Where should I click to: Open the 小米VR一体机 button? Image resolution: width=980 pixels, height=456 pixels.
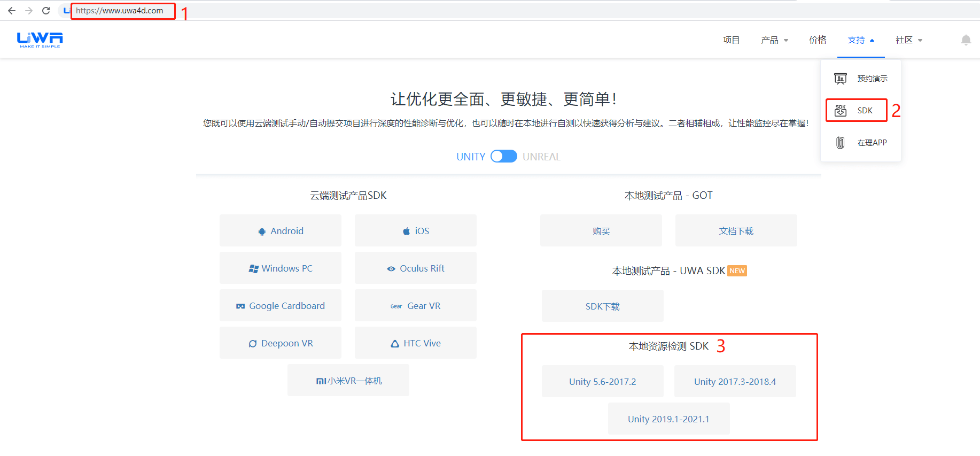click(348, 380)
